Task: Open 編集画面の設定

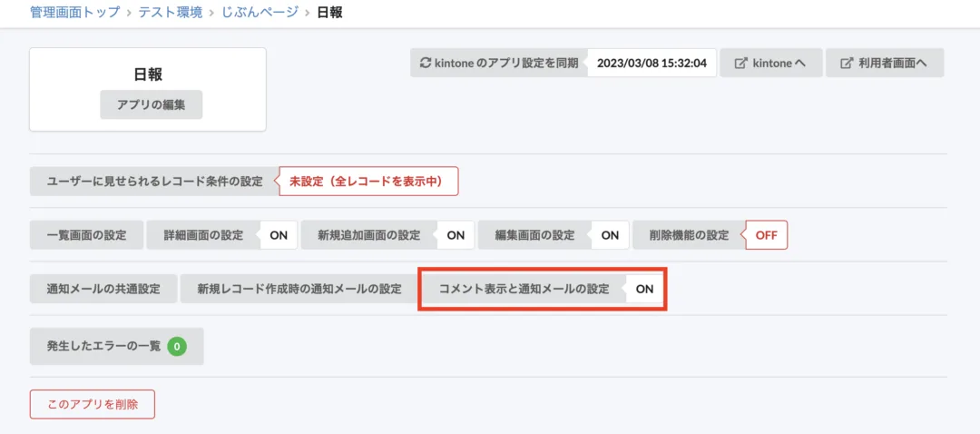Action: point(534,235)
